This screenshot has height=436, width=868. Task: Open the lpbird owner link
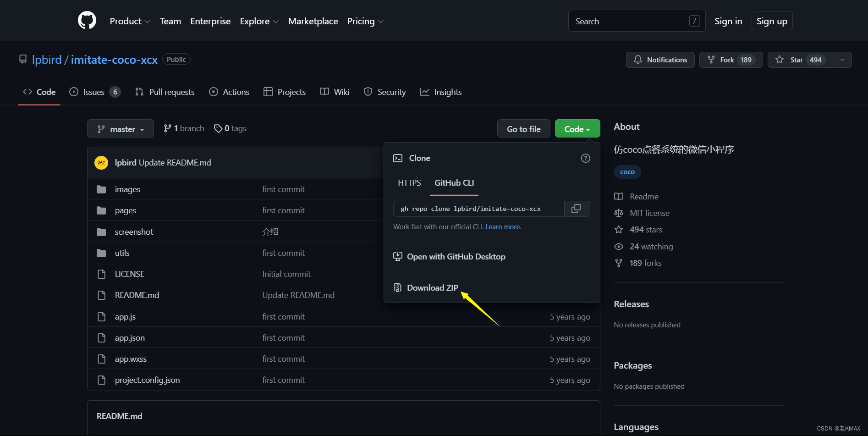click(47, 60)
